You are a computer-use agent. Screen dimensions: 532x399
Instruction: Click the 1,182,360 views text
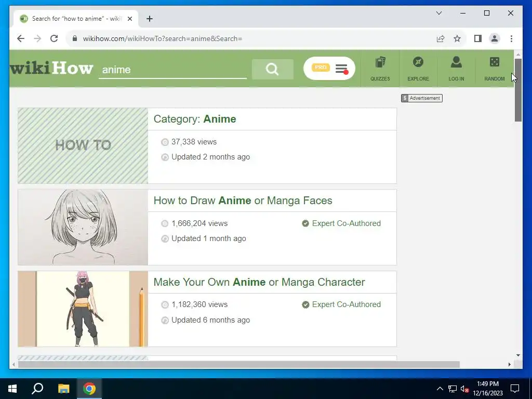(x=199, y=304)
